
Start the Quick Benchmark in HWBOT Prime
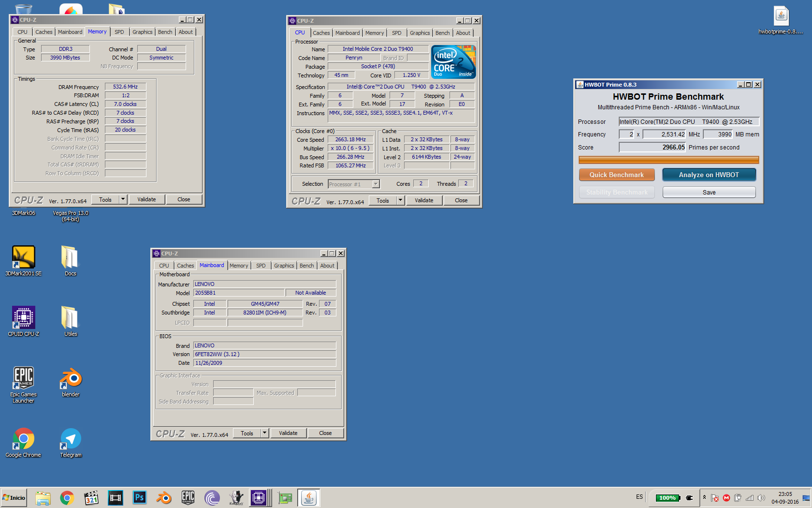pyautogui.click(x=617, y=175)
